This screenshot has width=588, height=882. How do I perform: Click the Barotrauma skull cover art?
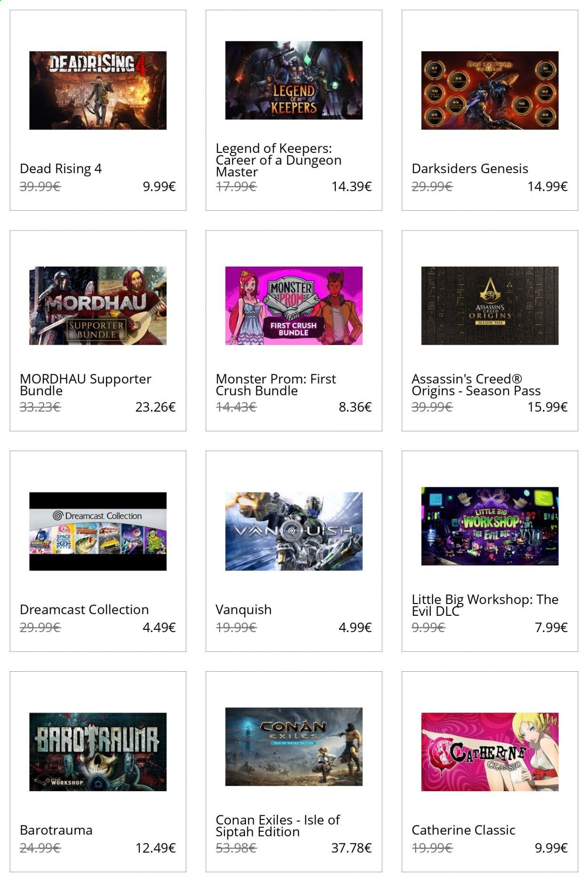98,752
